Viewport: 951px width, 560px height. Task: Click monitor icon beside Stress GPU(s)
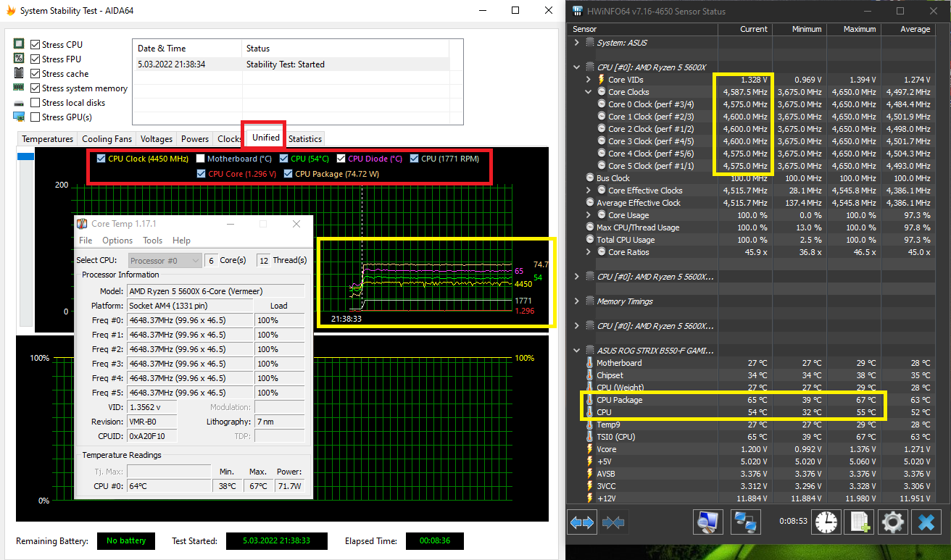(19, 117)
